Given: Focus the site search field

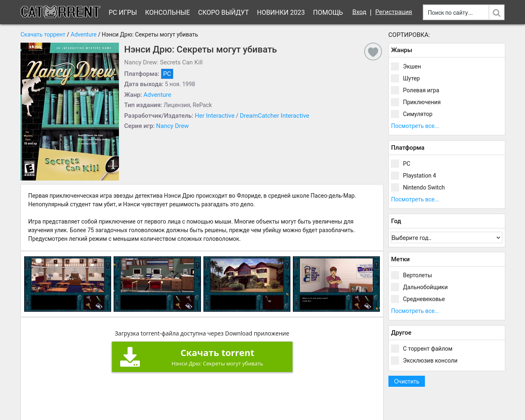Looking at the screenshot, I should [x=456, y=13].
